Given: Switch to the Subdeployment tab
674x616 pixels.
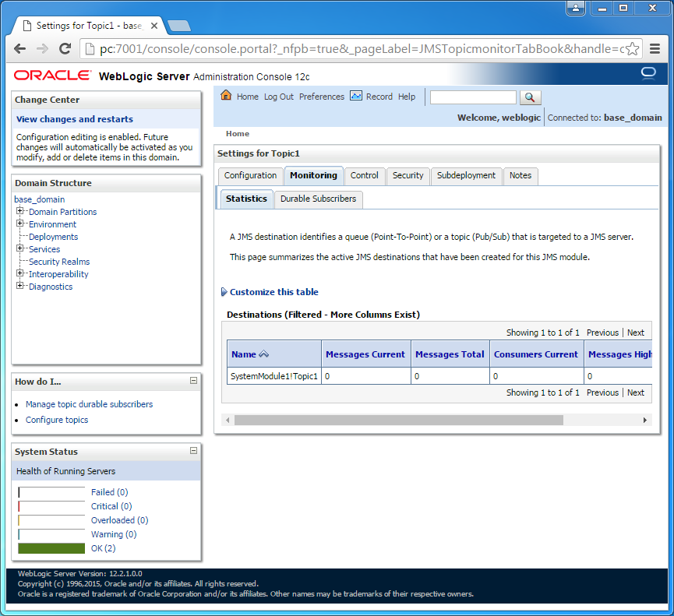Looking at the screenshot, I should (466, 176).
